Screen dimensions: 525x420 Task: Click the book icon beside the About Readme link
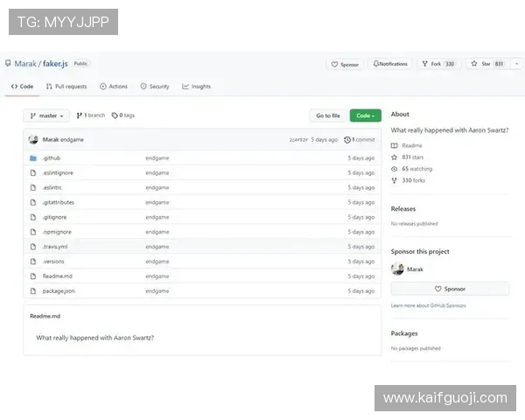pyautogui.click(x=394, y=145)
